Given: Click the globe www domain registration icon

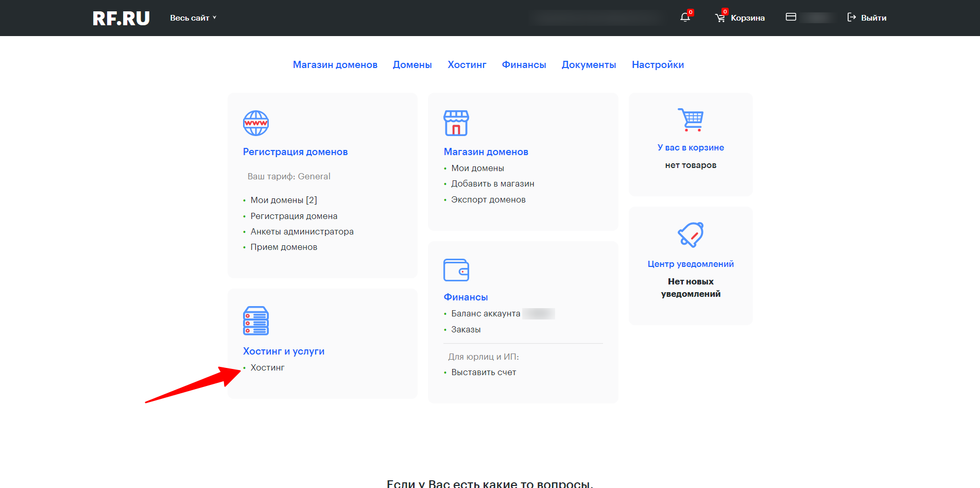Looking at the screenshot, I should click(x=256, y=123).
